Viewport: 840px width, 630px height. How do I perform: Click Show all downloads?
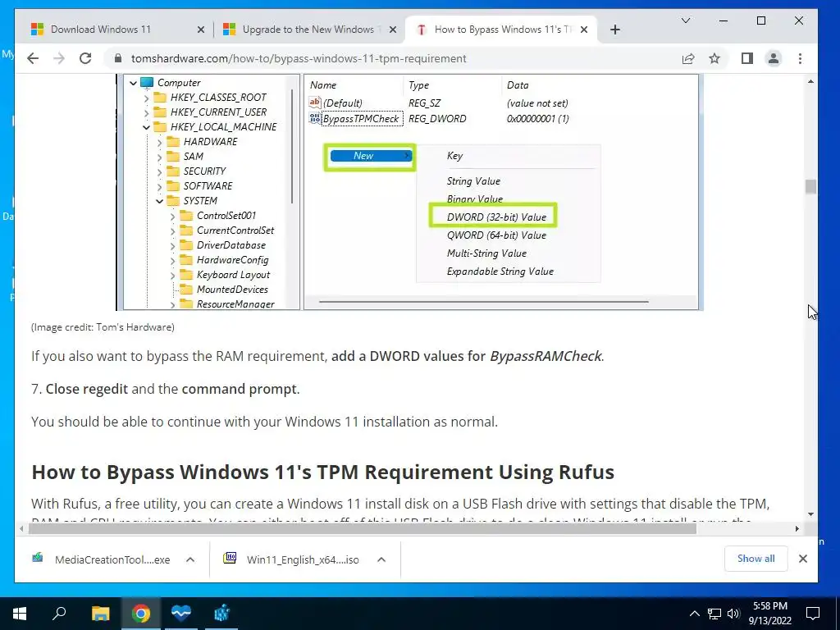(756, 559)
